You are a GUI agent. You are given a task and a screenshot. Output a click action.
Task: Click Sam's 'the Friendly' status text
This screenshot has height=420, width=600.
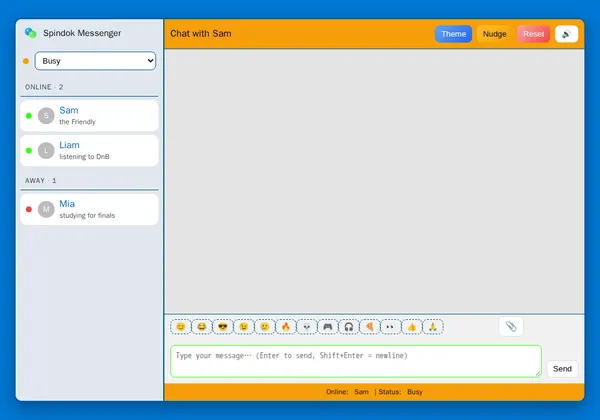[77, 122]
